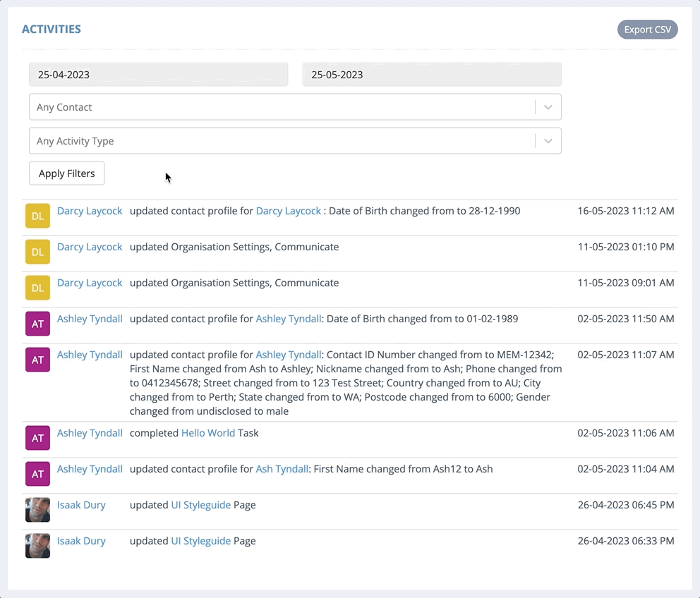The image size is (700, 598).
Task: Open the Hello World task link
Action: point(208,433)
